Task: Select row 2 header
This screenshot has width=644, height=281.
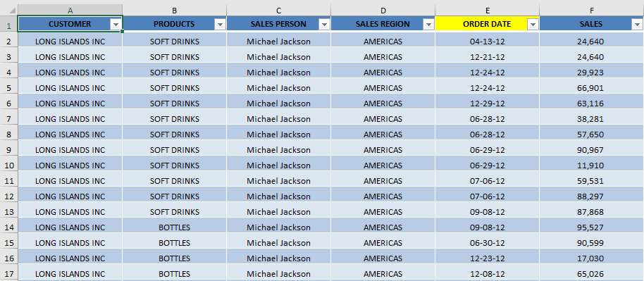Action: point(8,41)
